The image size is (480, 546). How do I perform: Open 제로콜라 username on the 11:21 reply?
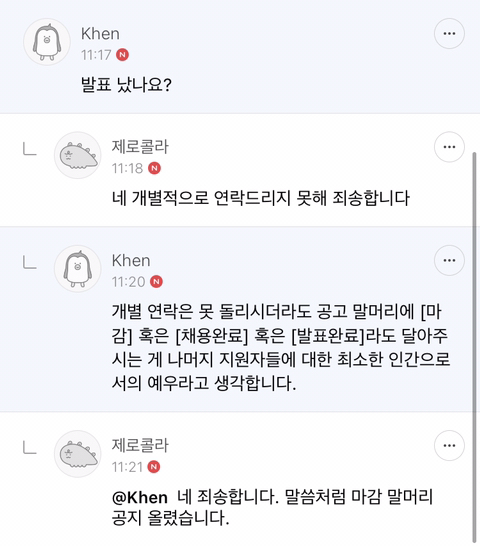pos(140,445)
